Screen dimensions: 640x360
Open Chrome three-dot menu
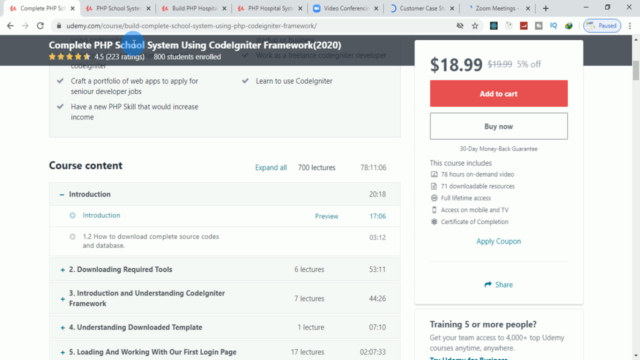click(x=630, y=26)
